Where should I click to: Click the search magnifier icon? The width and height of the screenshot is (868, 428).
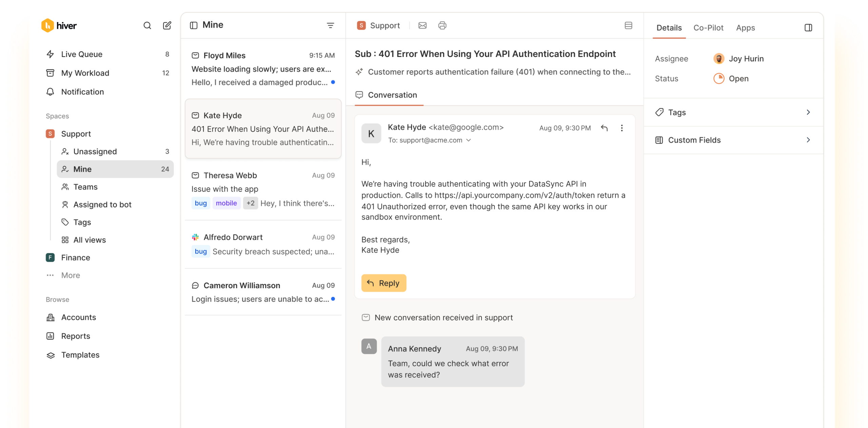[147, 25]
